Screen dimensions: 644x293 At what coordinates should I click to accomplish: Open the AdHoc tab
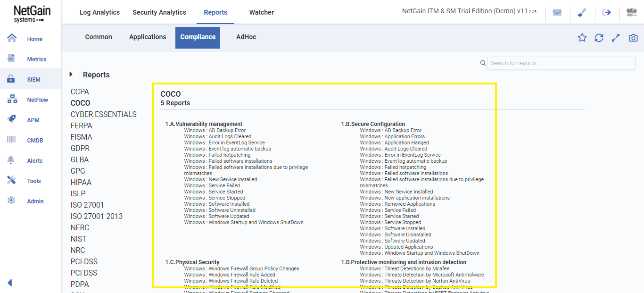[x=246, y=37]
